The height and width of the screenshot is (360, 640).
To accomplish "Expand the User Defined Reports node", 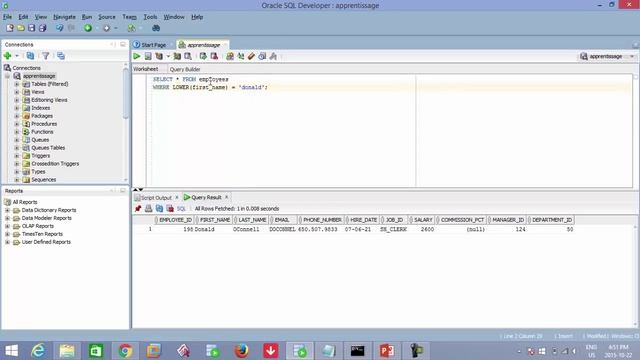I will [7, 242].
